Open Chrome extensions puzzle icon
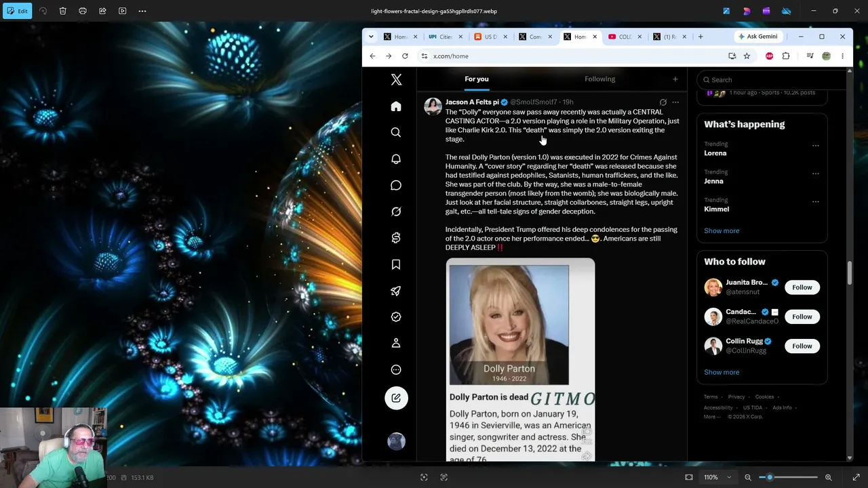 point(786,56)
